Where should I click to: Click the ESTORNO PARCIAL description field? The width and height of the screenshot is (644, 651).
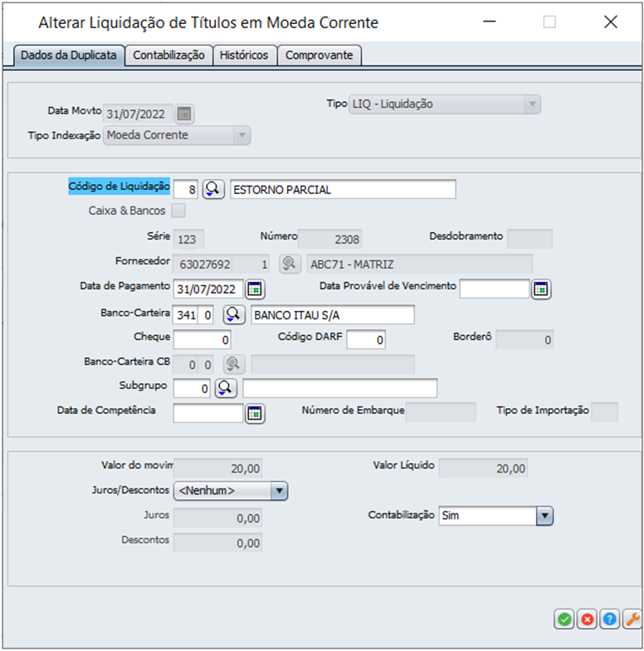pyautogui.click(x=344, y=189)
